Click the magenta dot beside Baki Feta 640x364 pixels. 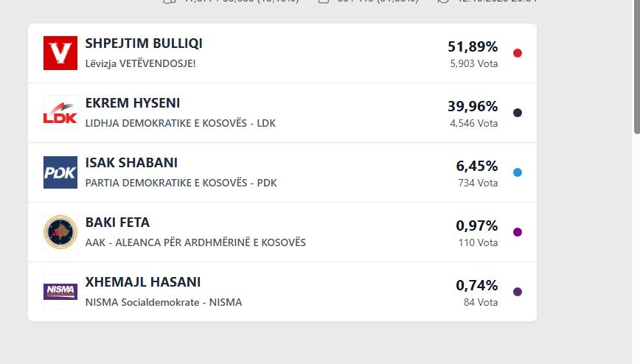point(518,232)
